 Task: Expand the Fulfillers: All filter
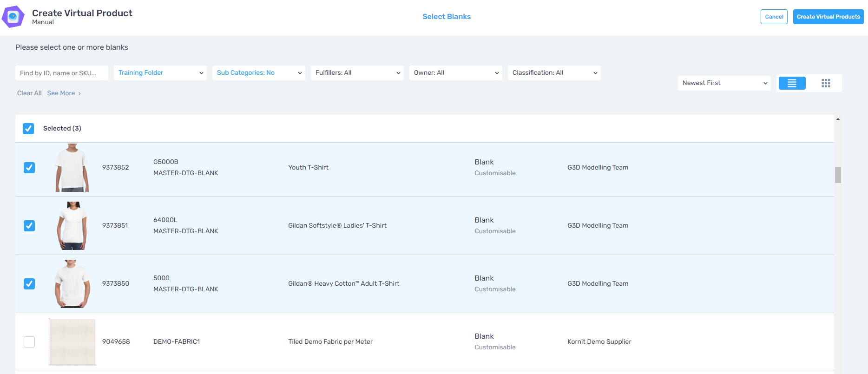tap(357, 73)
